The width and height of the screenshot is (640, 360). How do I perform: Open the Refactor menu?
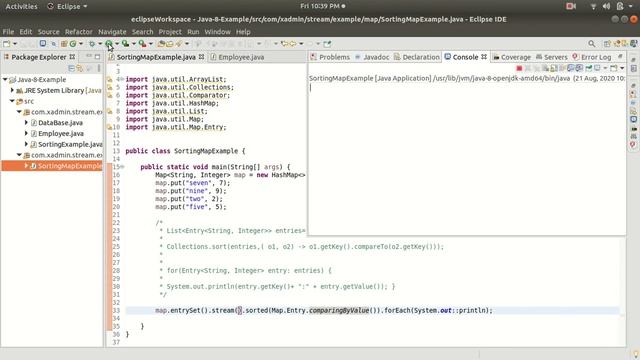click(x=78, y=32)
